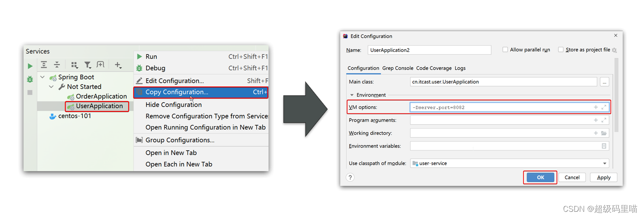
Task: Click the Group By icon in Services toolbar
Action: point(74,65)
